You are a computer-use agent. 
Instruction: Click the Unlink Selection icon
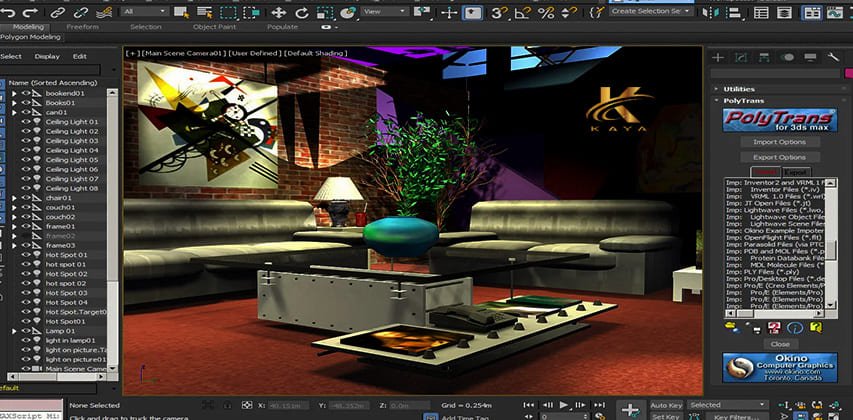point(81,12)
